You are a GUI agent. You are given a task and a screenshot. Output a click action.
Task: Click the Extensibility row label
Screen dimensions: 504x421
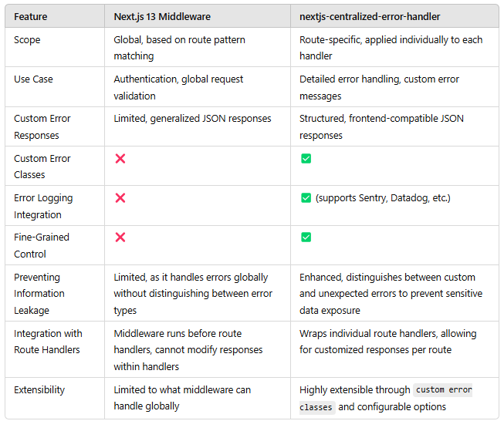coord(39,390)
